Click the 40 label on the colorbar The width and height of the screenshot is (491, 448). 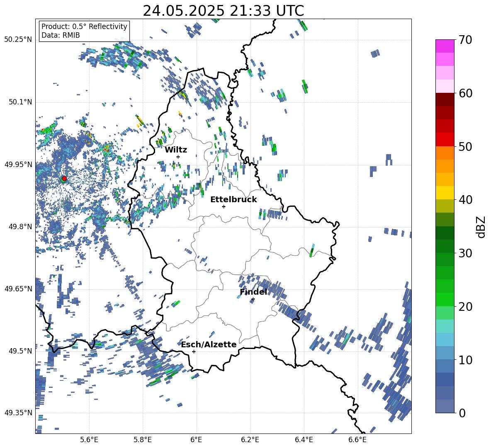(465, 200)
